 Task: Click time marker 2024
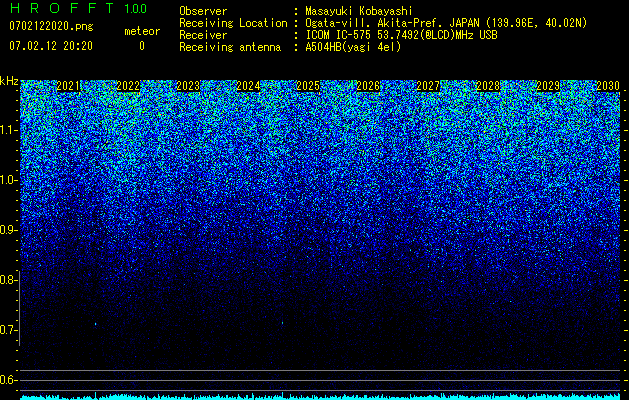[248, 86]
